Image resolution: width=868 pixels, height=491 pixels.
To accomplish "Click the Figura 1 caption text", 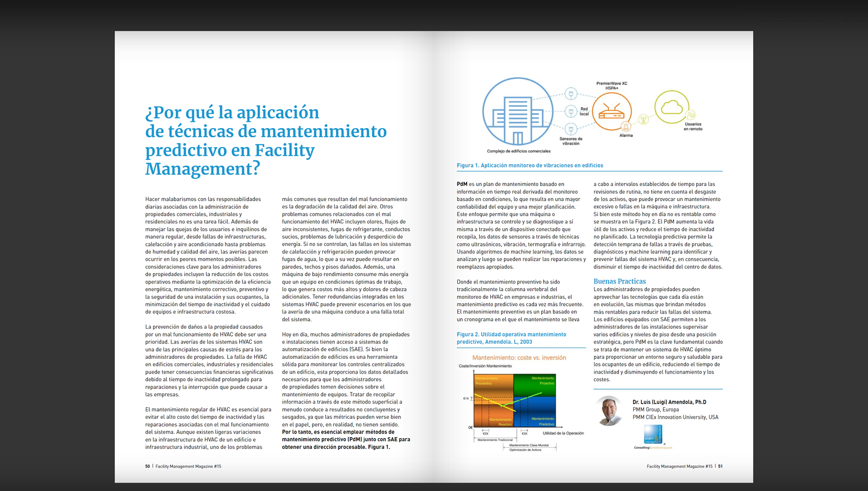I will [x=530, y=165].
